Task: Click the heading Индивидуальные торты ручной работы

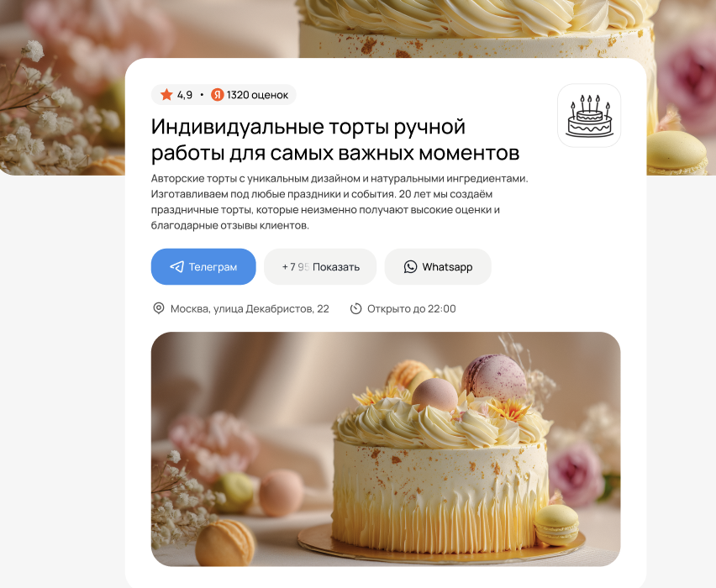Action: point(335,139)
